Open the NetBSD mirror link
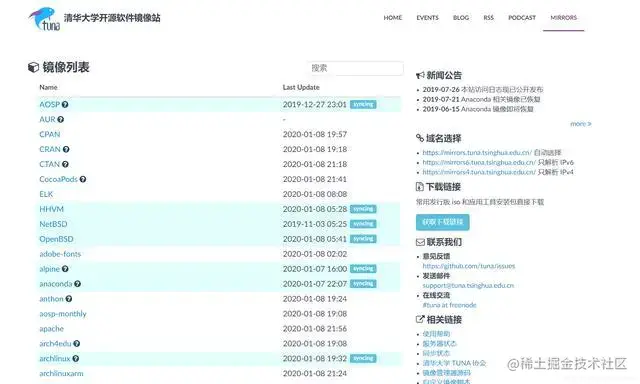The height and width of the screenshot is (384, 640). (x=53, y=224)
